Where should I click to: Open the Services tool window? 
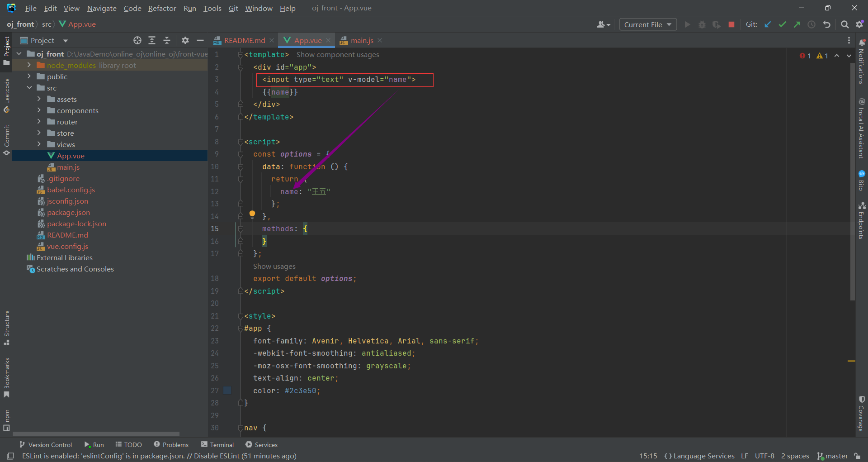261,445
